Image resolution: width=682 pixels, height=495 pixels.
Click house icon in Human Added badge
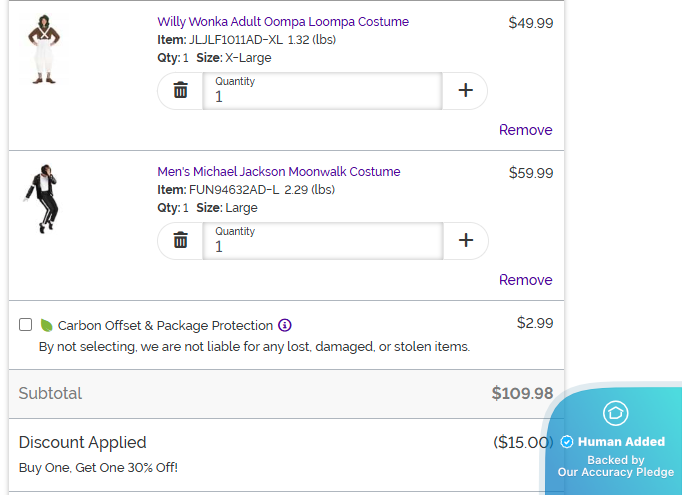pos(615,413)
